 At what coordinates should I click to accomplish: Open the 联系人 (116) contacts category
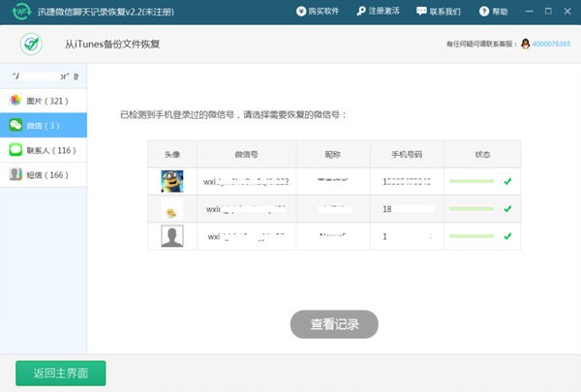(43, 150)
